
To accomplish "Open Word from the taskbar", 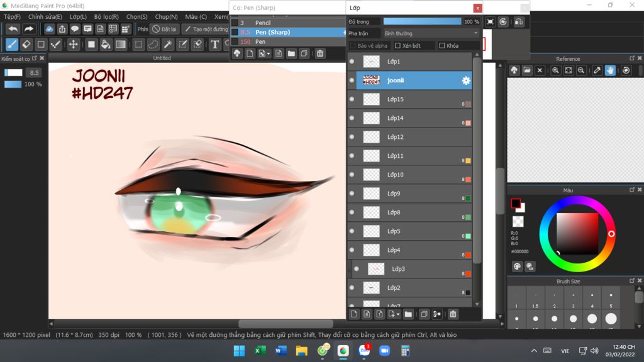I will pos(281,351).
